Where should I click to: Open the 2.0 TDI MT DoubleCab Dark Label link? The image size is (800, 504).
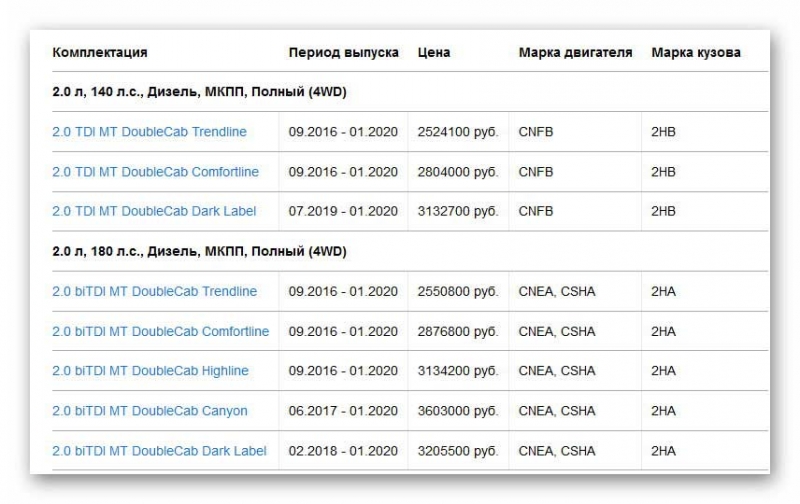click(154, 211)
